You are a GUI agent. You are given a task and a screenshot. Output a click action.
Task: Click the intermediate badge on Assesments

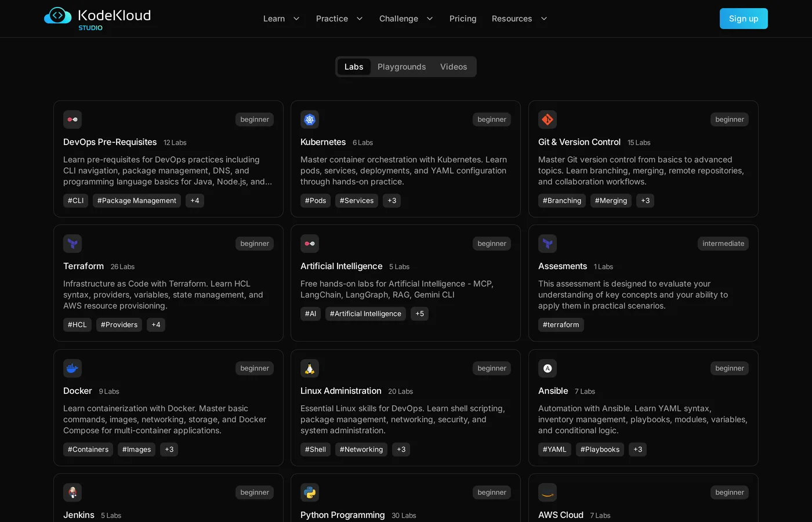coord(723,244)
